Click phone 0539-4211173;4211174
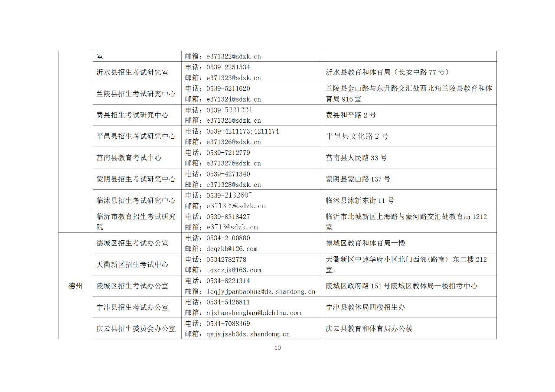Screen dimensions: 555x392 (x=242, y=131)
